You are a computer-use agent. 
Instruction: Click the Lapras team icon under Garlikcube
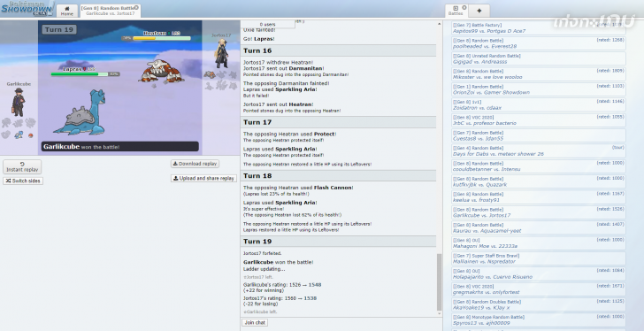click(18, 135)
